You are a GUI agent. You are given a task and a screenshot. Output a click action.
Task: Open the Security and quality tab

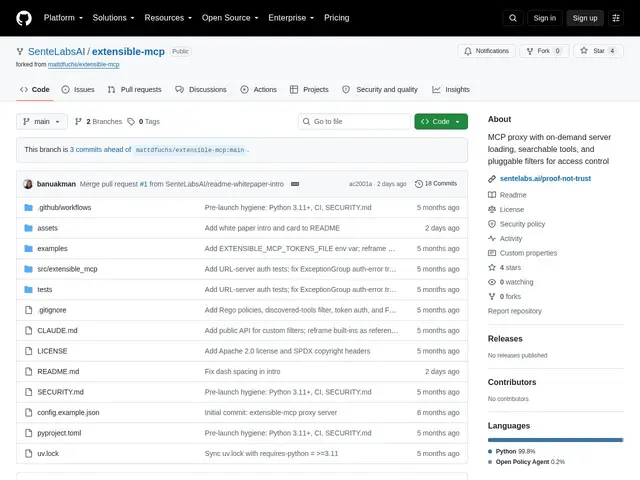380,89
